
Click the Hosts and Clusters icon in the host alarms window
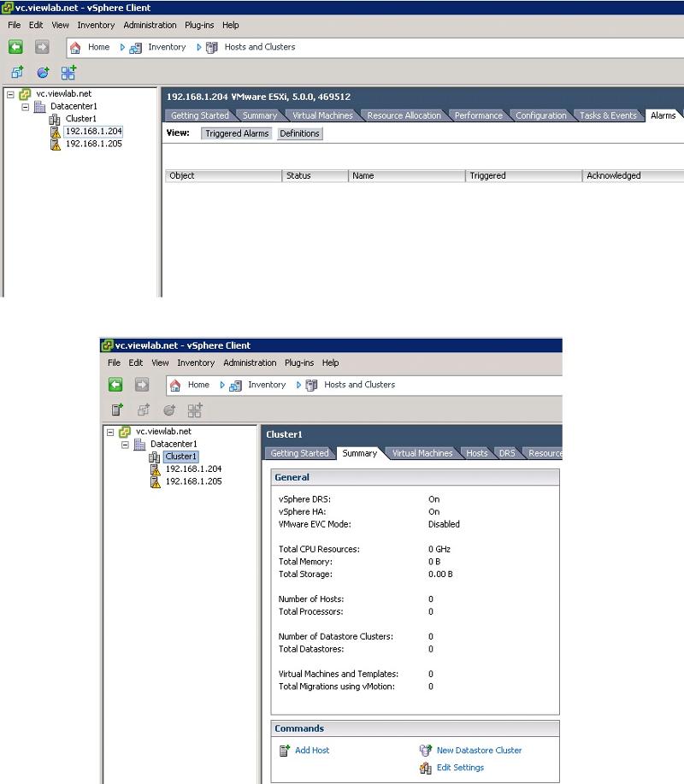212,48
